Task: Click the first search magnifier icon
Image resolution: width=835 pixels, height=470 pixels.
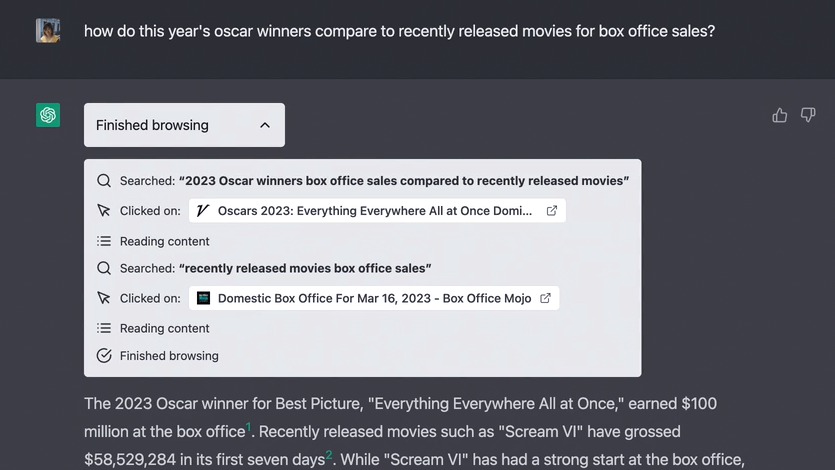Action: [x=104, y=181]
